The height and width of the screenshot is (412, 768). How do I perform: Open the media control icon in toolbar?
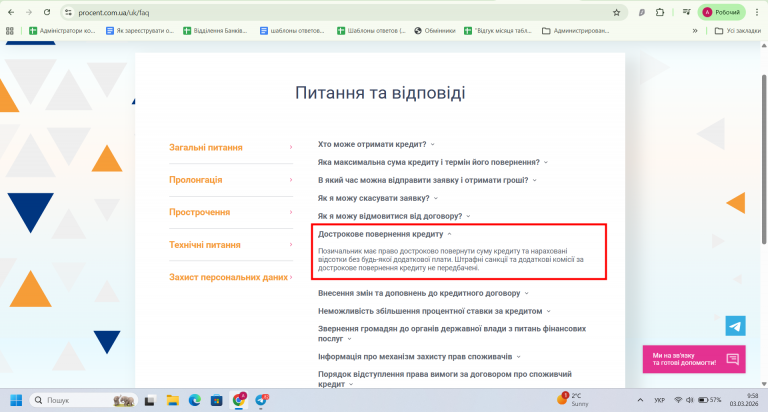point(686,12)
